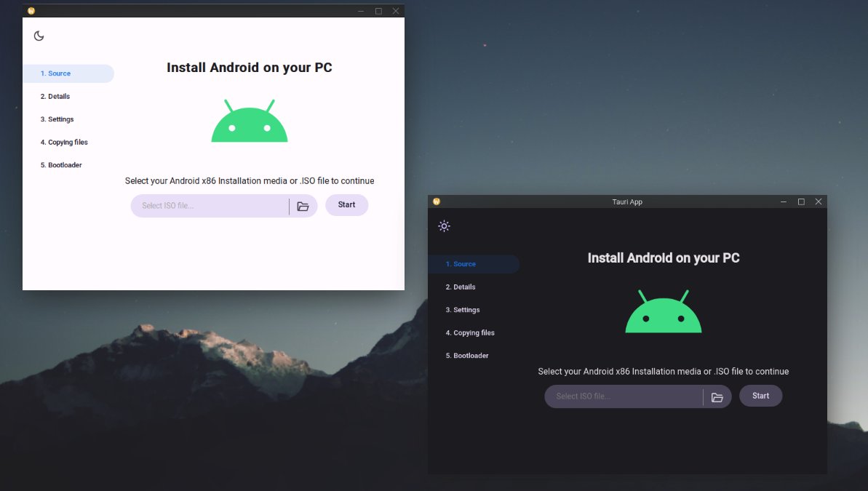Switch to the Bootloader step in dark window
Screen dimensions: 868x491
(x=466, y=356)
